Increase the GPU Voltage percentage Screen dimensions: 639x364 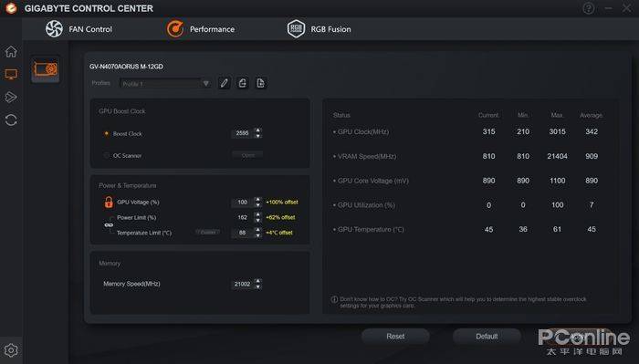(x=257, y=199)
